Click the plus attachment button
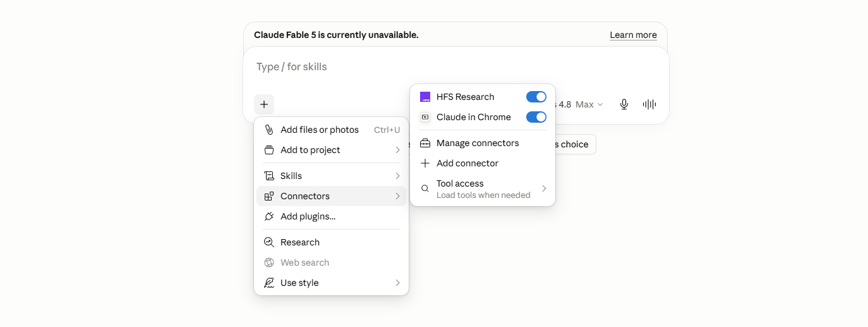 tap(264, 104)
